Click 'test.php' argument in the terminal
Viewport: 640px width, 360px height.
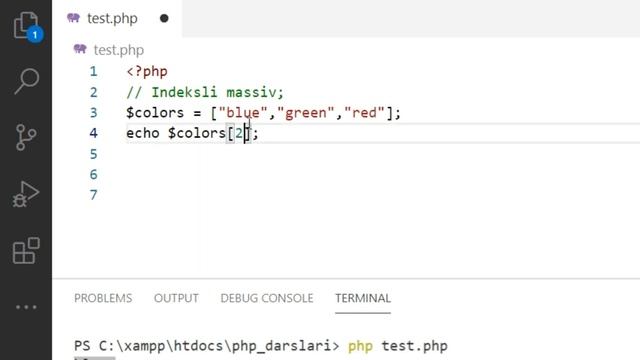point(415,346)
